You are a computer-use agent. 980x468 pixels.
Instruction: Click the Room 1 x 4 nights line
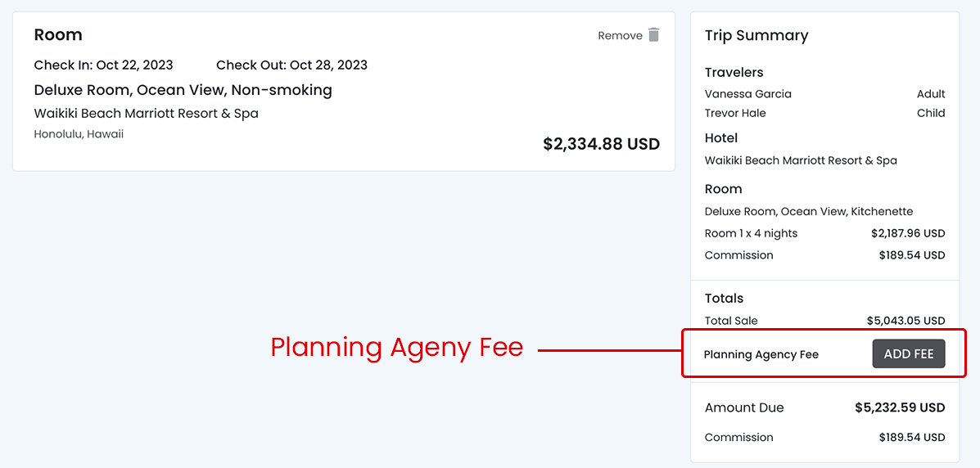(751, 233)
